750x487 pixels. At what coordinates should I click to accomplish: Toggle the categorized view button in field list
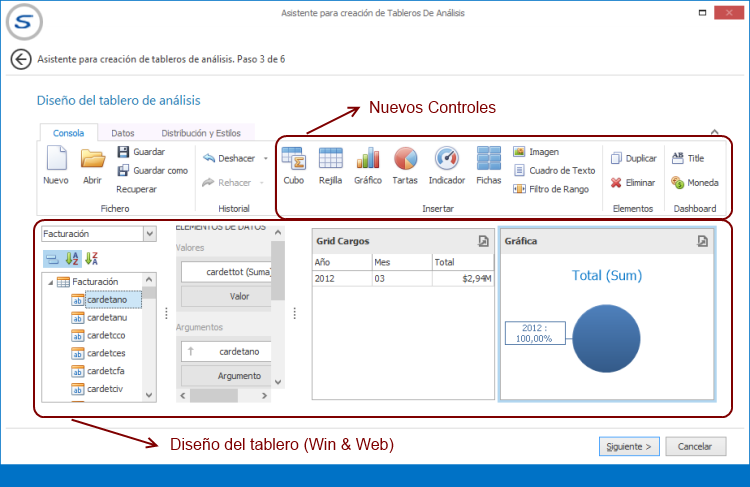click(52, 258)
